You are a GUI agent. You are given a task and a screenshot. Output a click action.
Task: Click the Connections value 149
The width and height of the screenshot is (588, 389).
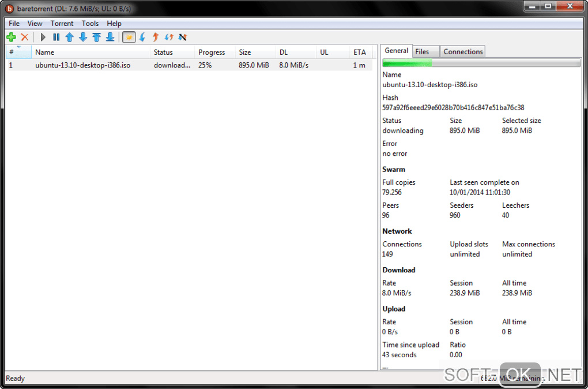[x=387, y=254]
